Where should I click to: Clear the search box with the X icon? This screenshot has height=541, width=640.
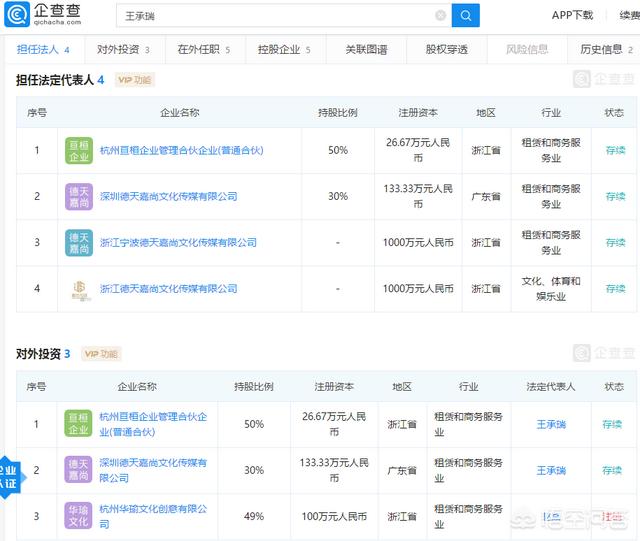click(440, 16)
